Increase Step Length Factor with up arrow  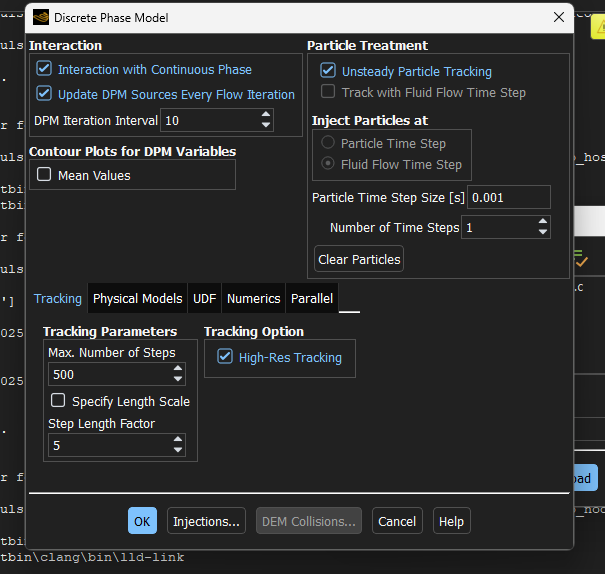pos(178,439)
